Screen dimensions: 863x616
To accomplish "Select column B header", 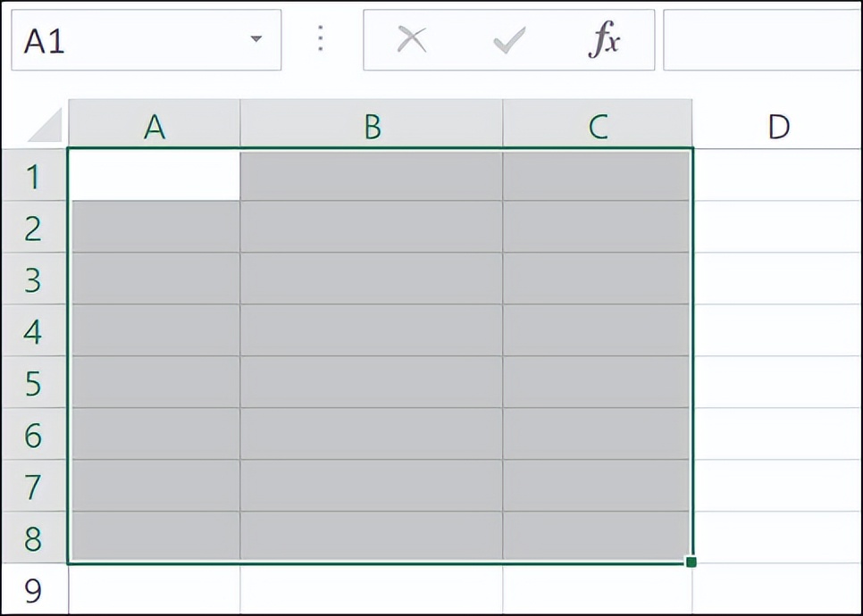I will tap(372, 127).
